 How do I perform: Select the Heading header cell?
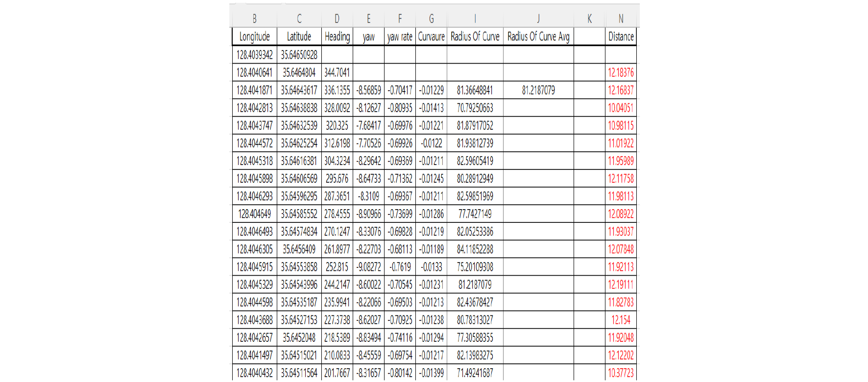click(337, 37)
